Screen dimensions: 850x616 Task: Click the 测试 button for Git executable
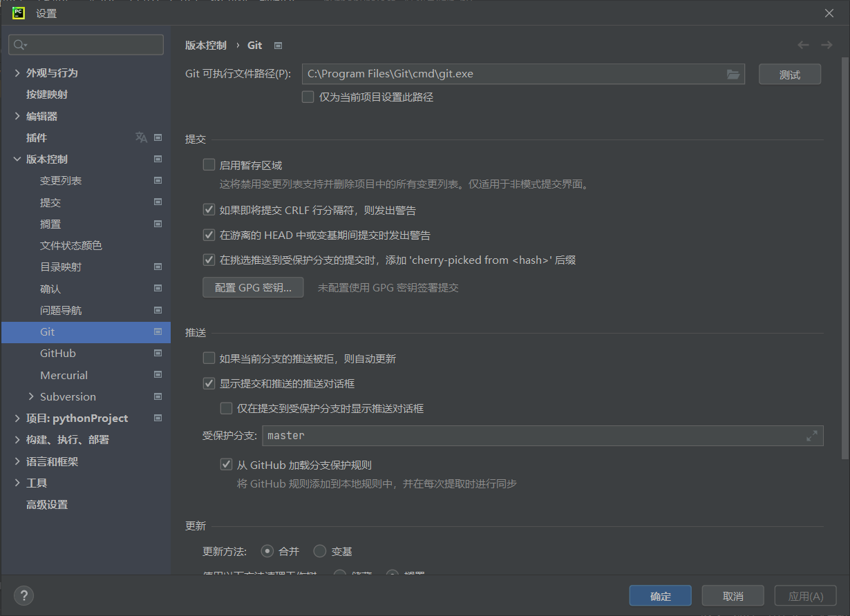click(x=790, y=74)
